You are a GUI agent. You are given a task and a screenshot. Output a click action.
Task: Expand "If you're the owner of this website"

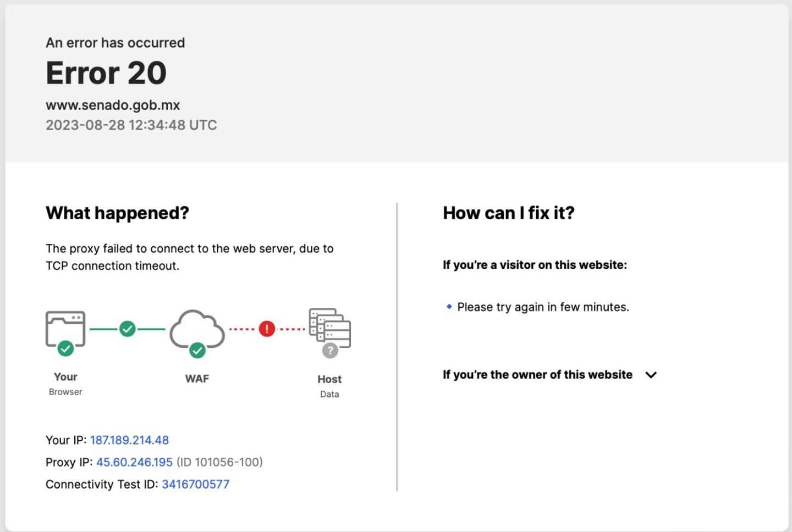(537, 375)
